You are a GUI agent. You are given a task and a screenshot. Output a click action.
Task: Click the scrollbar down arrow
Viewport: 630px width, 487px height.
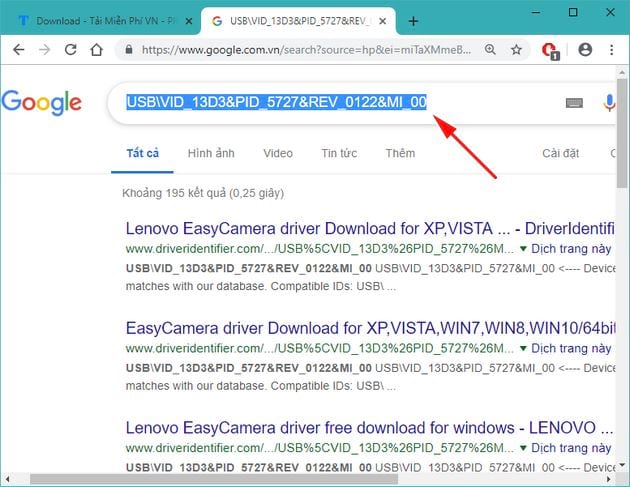pos(622,465)
